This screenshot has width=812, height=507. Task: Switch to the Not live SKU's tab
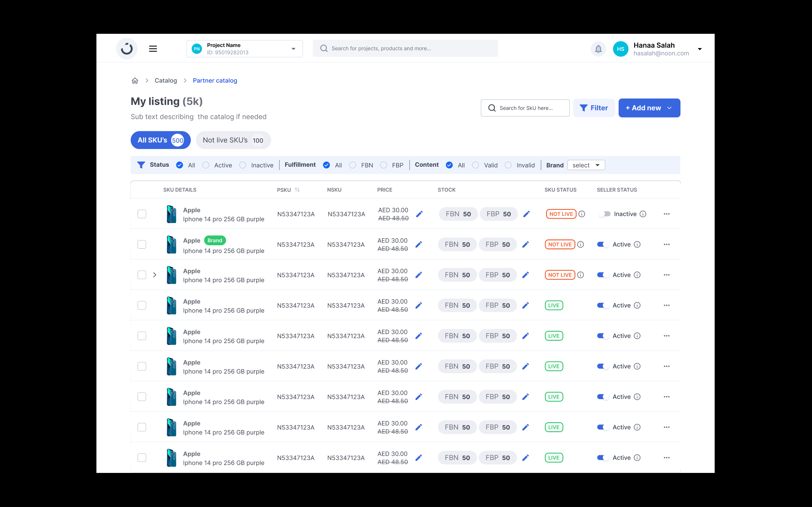(x=233, y=140)
